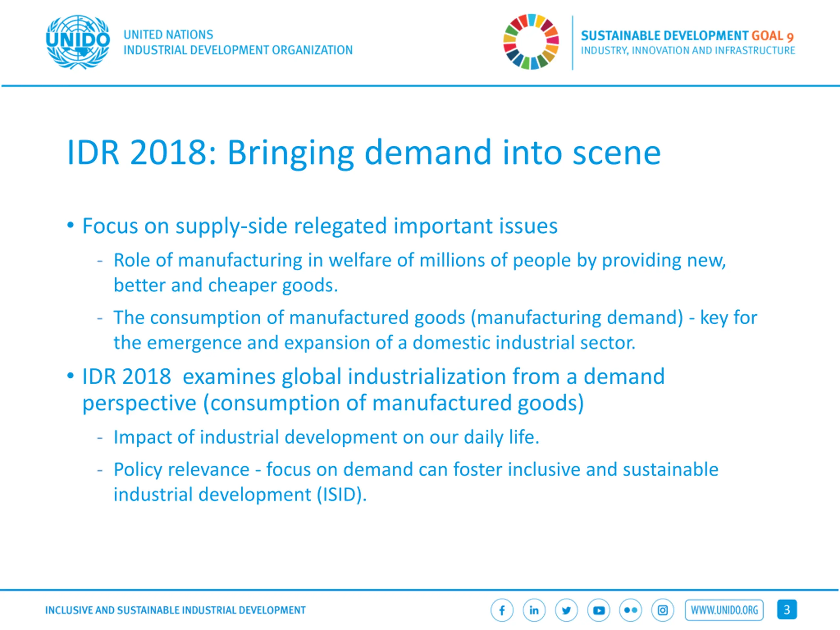Click 'UNITED NATIONS' header text
840x630 pixels.
click(x=168, y=34)
